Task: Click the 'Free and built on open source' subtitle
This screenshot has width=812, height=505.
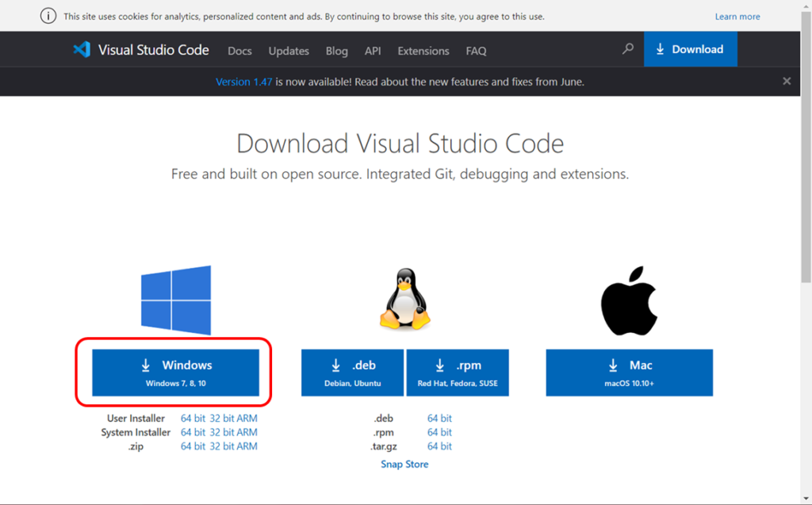Action: [400, 174]
